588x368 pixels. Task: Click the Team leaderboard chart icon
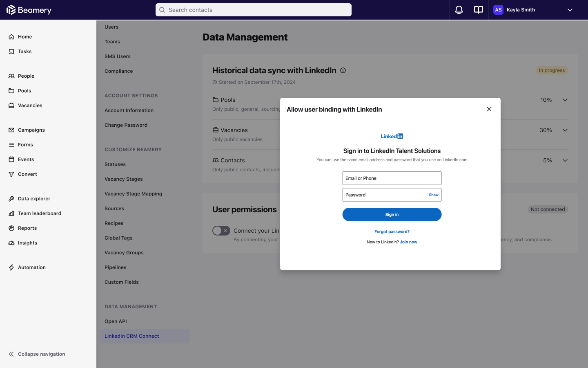pos(11,213)
